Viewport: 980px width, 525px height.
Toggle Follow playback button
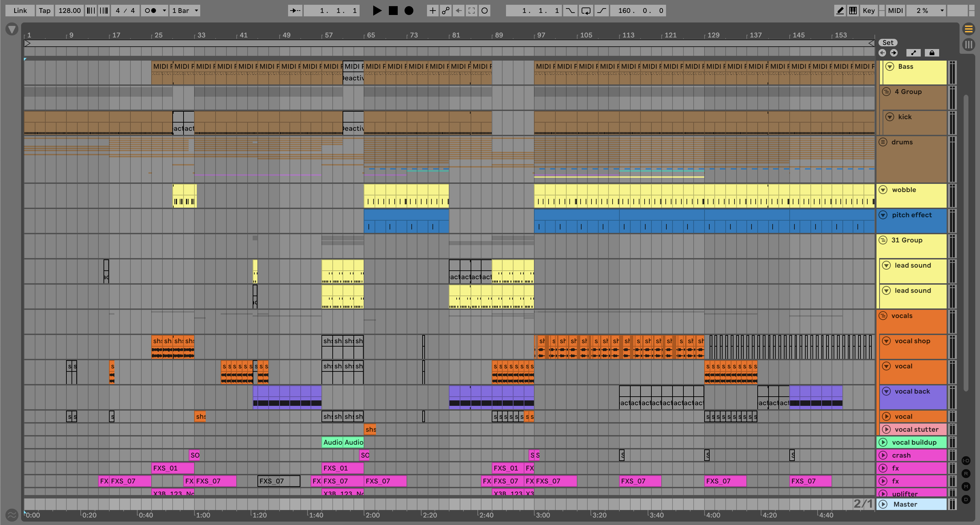click(295, 11)
